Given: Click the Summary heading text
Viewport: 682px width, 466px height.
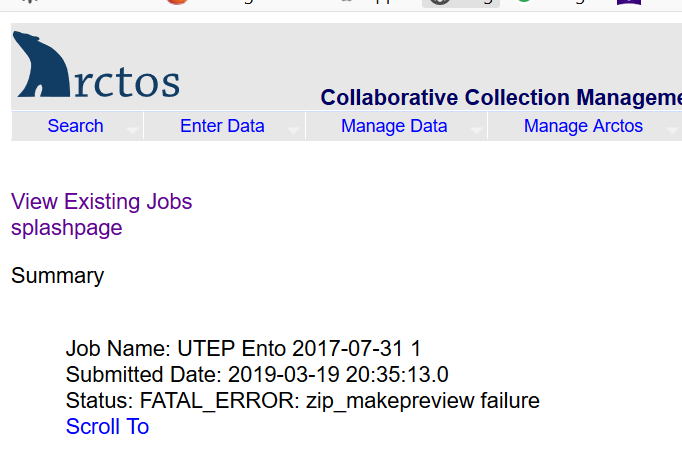Looking at the screenshot, I should click(x=57, y=276).
